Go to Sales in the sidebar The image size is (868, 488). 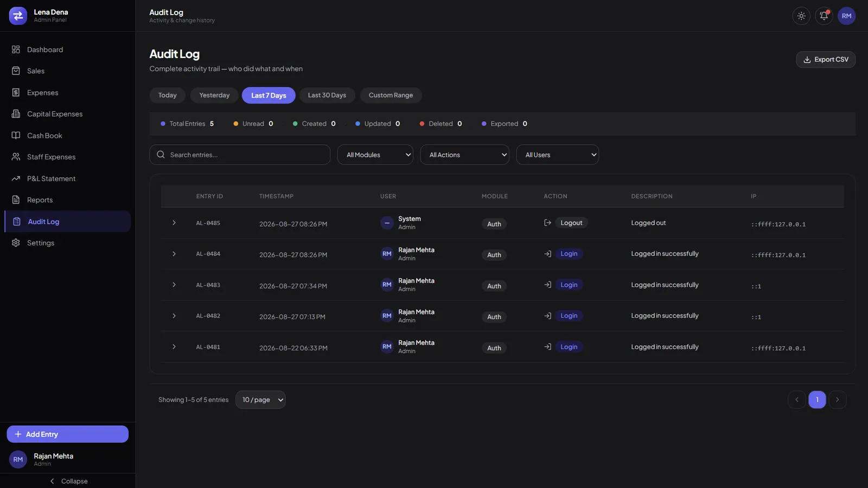[x=67, y=71]
